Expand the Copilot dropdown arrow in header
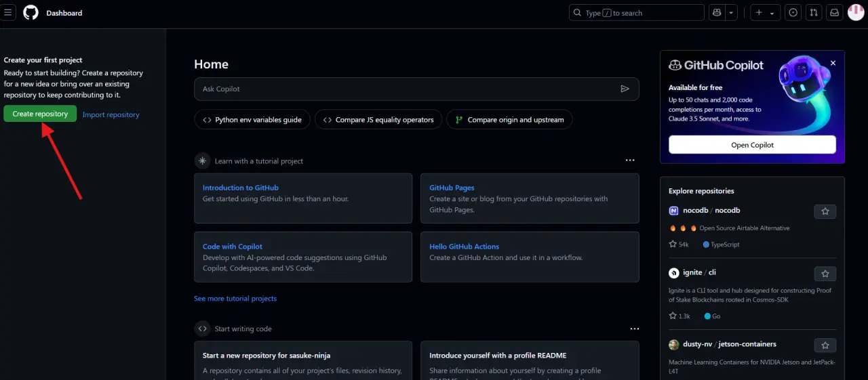Viewport: 868px width, 380px height. point(732,13)
